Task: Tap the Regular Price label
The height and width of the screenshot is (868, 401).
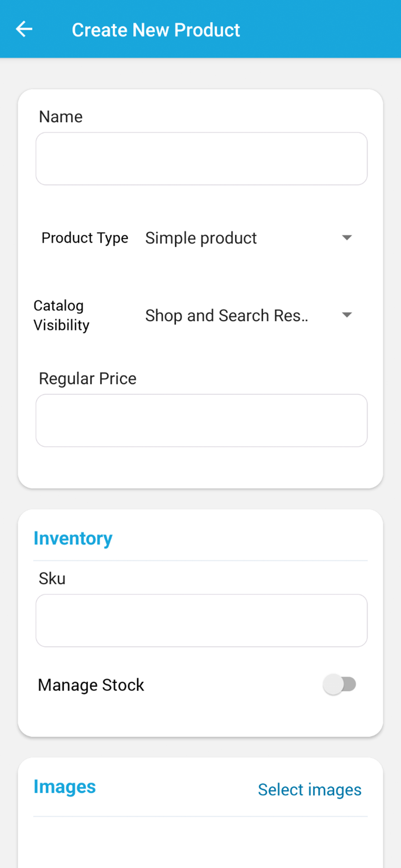Action: (88, 378)
